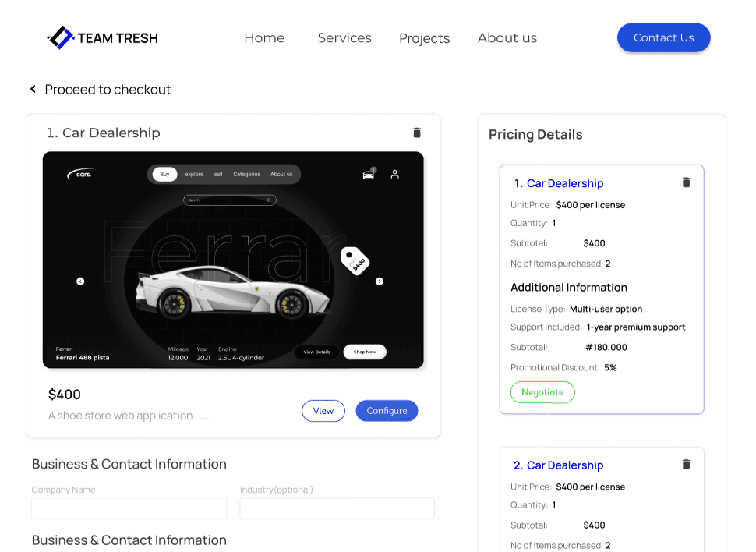Image resolution: width=756 pixels, height=552 pixels.
Task: Click the 'Promotional Discount: 5%' value
Action: tap(610, 368)
